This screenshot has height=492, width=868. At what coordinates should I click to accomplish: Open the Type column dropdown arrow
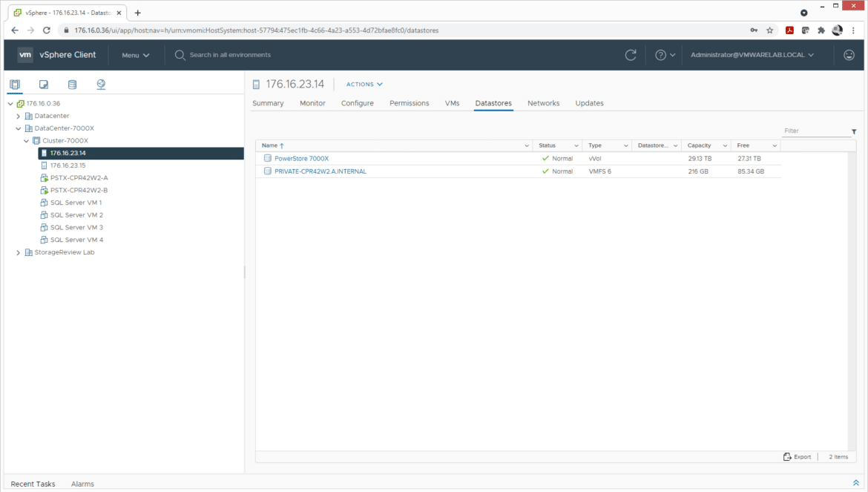coord(625,145)
